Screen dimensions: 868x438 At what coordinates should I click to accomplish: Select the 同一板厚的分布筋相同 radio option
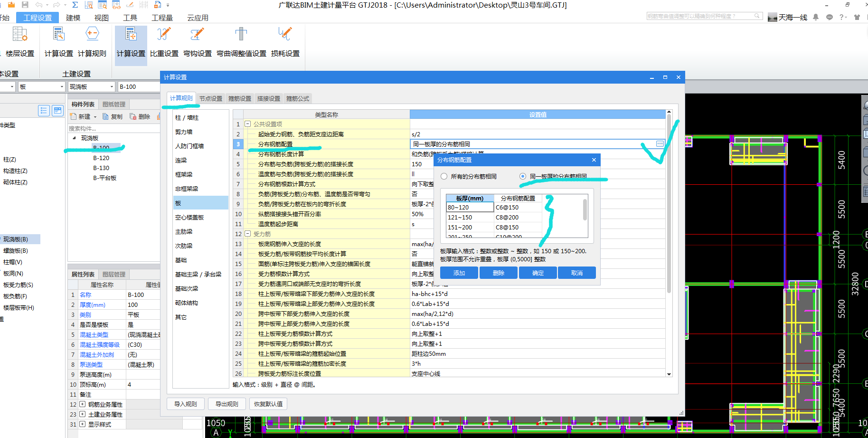click(x=523, y=176)
